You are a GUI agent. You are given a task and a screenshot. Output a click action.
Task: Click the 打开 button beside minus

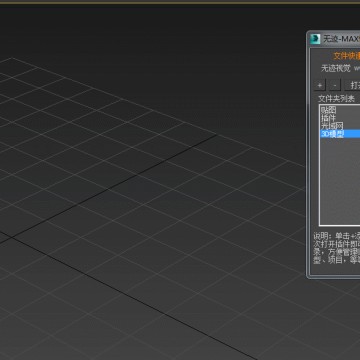(352, 85)
